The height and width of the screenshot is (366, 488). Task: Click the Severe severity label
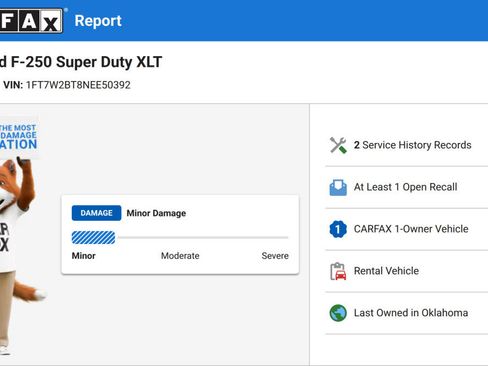coord(275,256)
